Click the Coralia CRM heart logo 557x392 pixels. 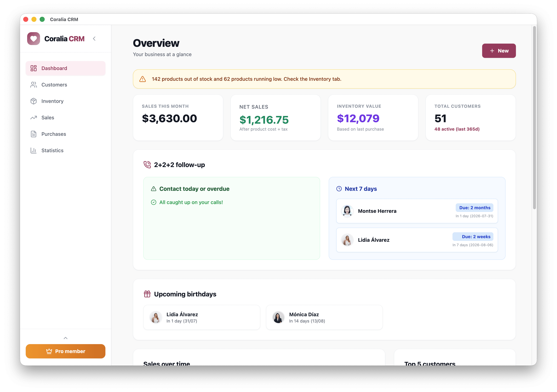(x=33, y=39)
